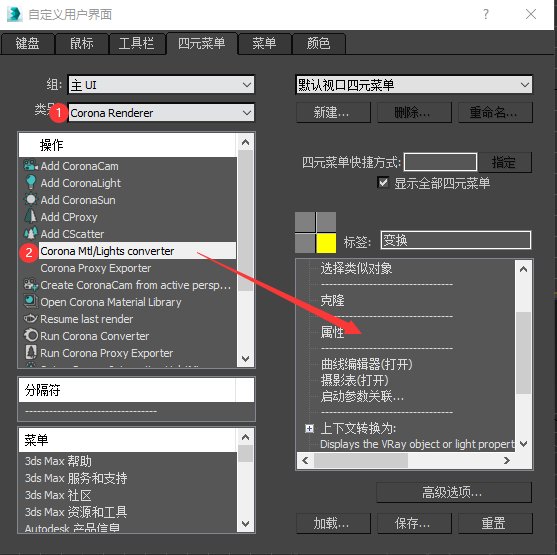Screen dimensions: 557x555
Task: Click the right arrow of the horizontal scrollbar
Action: coord(507,460)
